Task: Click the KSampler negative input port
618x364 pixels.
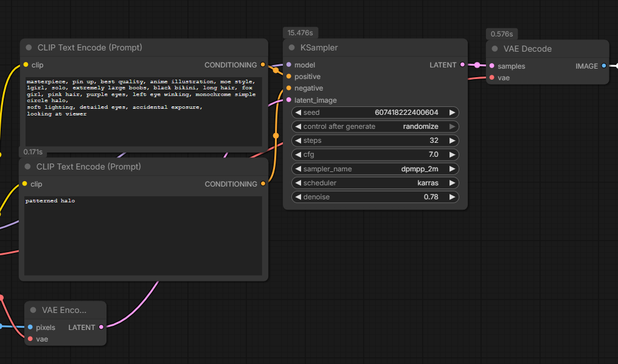Action: pyautogui.click(x=288, y=88)
